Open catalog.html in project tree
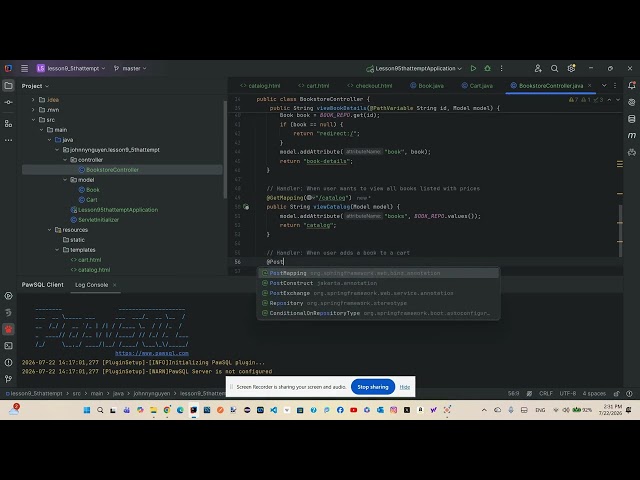This screenshot has width=640, height=480. click(x=94, y=270)
